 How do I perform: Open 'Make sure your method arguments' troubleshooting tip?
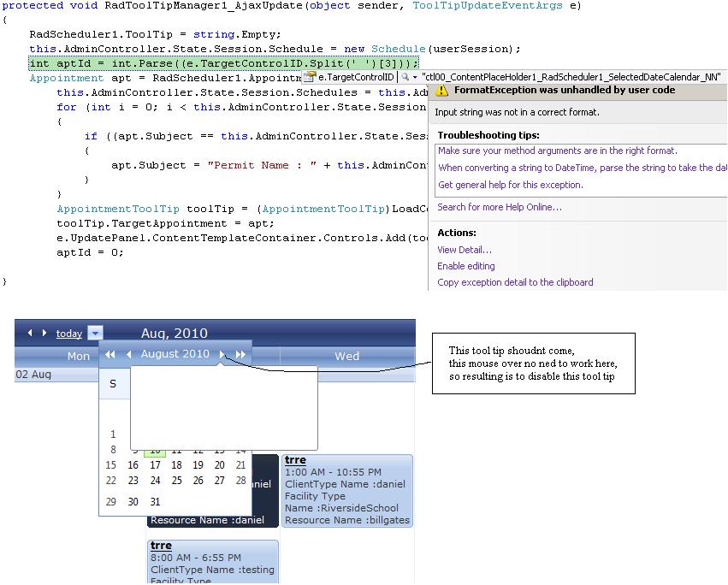[558, 151]
